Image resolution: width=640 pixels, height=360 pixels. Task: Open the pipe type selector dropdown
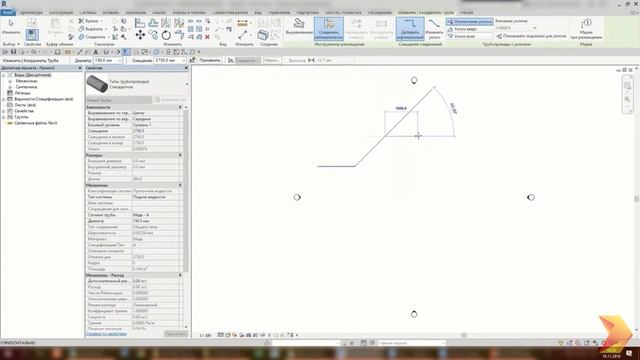[x=187, y=84]
